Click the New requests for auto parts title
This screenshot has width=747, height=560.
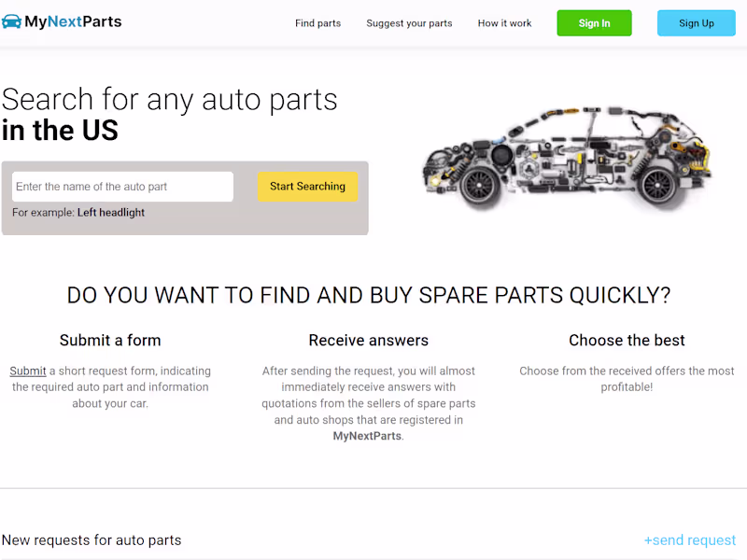pyautogui.click(x=92, y=540)
